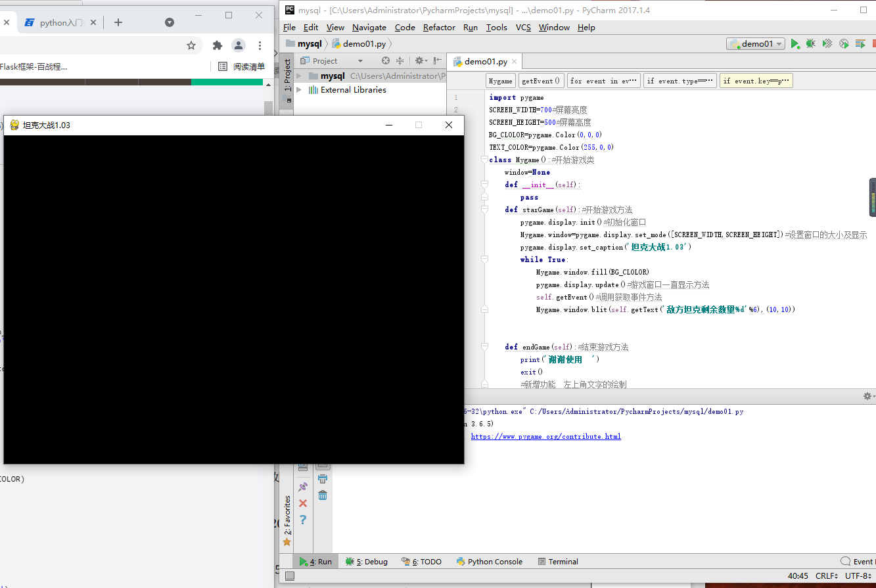Click CRLF line separator in status bar
876x588 pixels.
coord(827,576)
